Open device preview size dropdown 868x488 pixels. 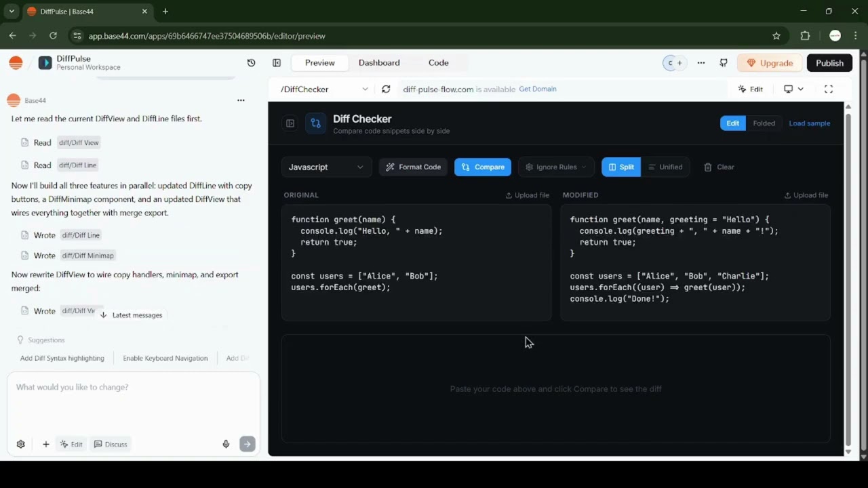[793, 89]
